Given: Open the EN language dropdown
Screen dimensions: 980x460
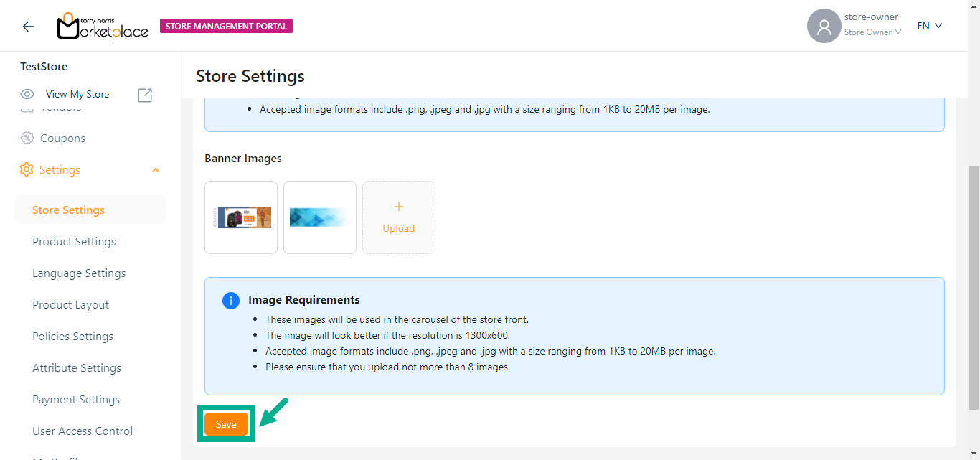Looking at the screenshot, I should point(929,26).
